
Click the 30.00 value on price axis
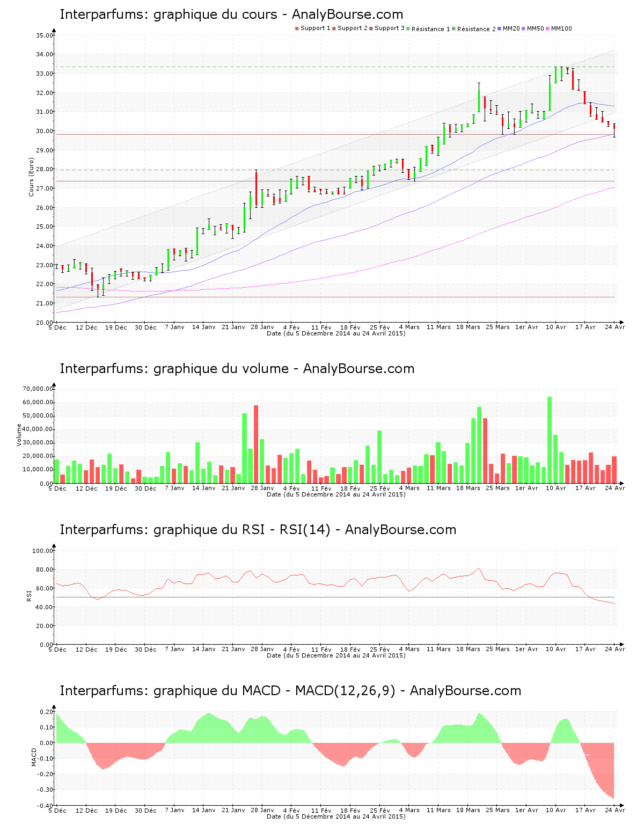click(45, 131)
